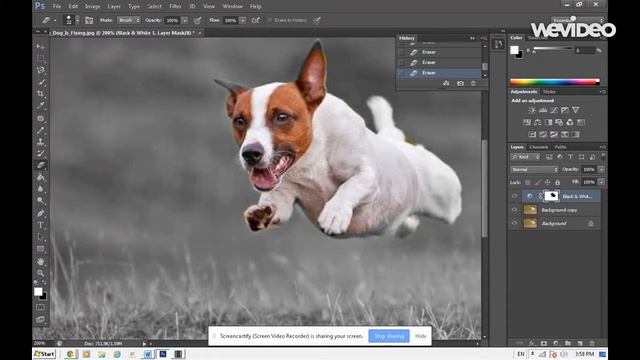Add layer mask at Layers panel bottom

coord(544,343)
